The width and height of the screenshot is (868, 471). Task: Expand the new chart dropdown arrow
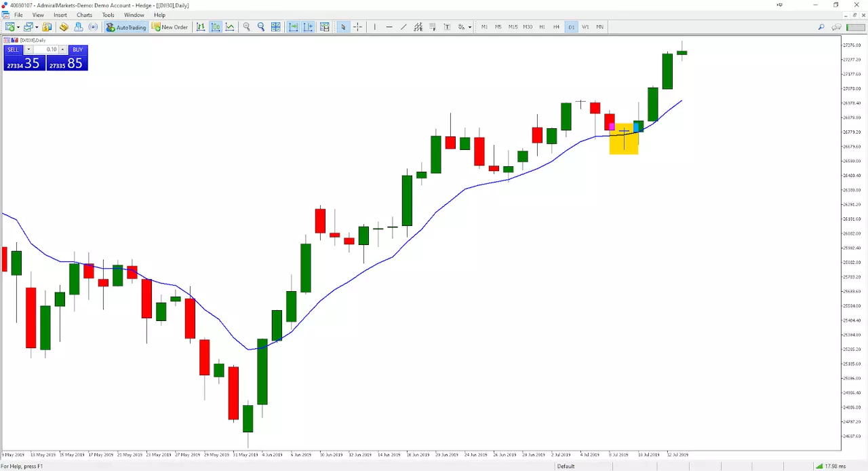18,27
